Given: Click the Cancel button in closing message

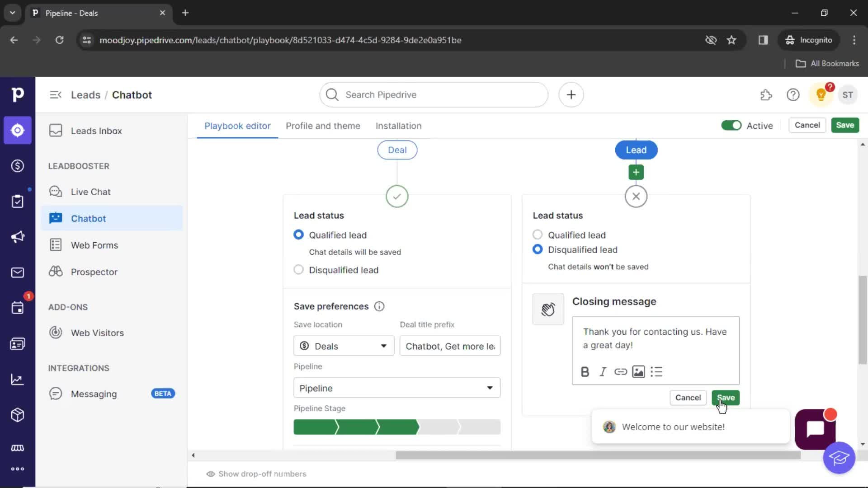Looking at the screenshot, I should (x=688, y=398).
